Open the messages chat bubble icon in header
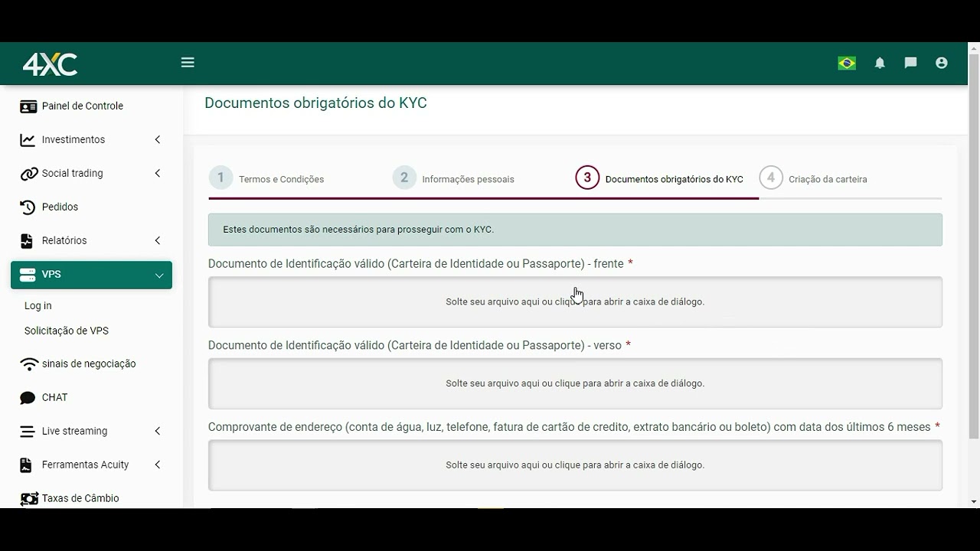Screen dimensions: 980x551 click(x=910, y=63)
